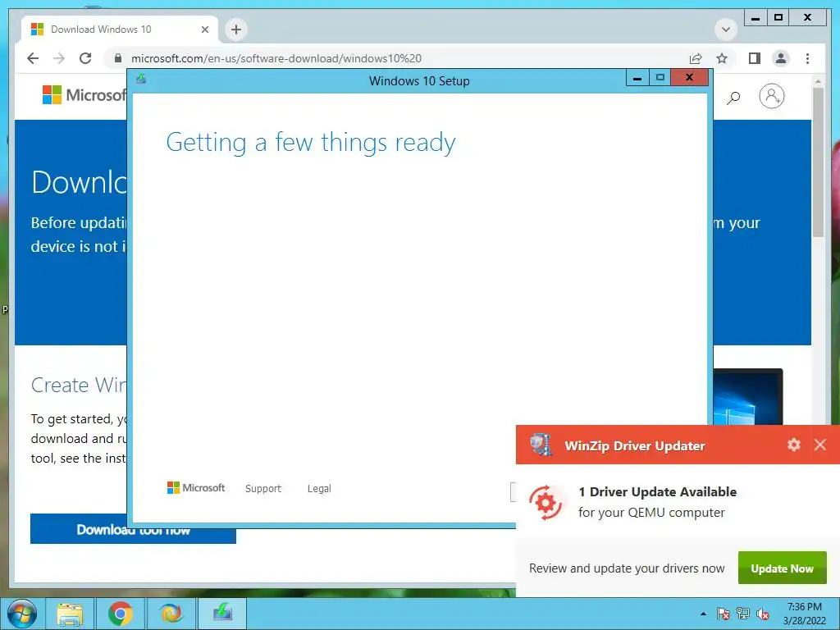Click the Microsoft logo on webpage

point(84,95)
